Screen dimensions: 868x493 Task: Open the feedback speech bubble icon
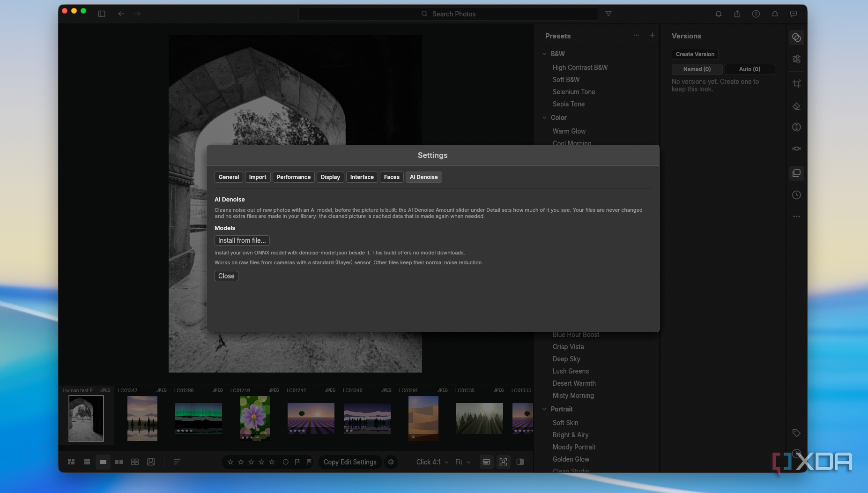point(794,14)
